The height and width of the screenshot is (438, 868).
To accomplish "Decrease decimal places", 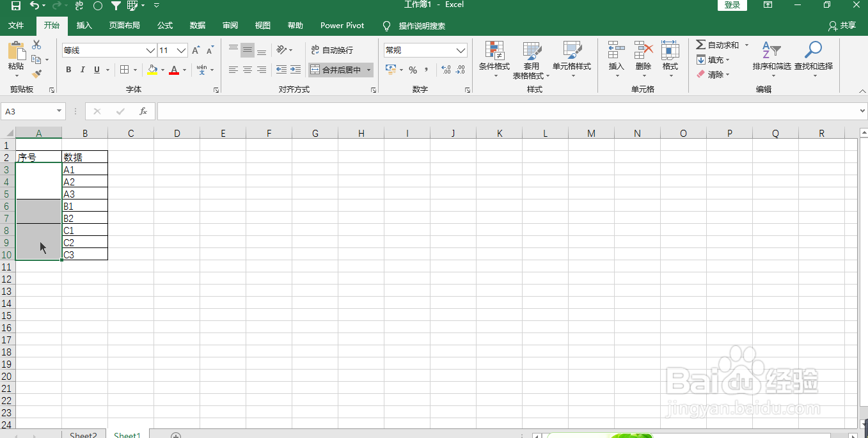I will [x=461, y=70].
